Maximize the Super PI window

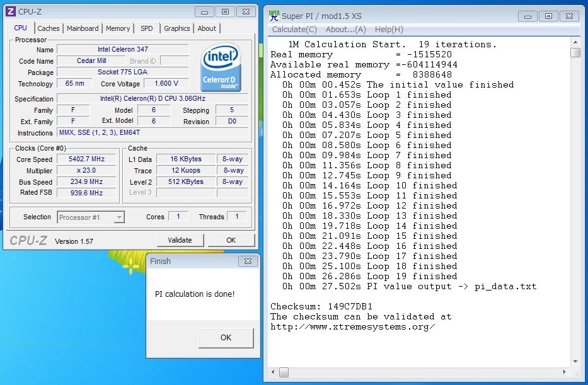coord(548,16)
